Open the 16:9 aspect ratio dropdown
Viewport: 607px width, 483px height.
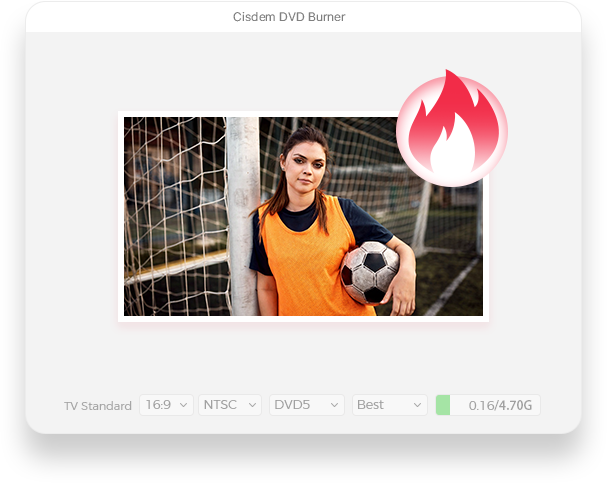click(x=166, y=405)
